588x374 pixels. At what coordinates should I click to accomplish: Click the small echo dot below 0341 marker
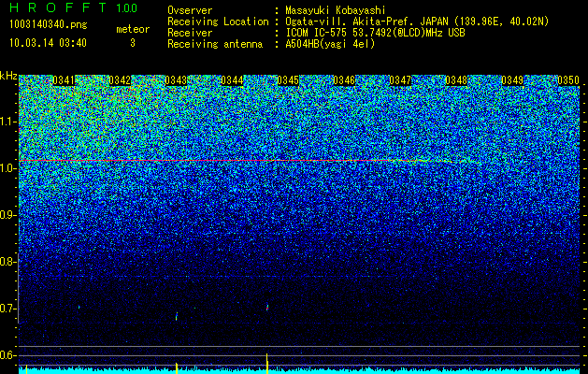pyautogui.click(x=79, y=307)
